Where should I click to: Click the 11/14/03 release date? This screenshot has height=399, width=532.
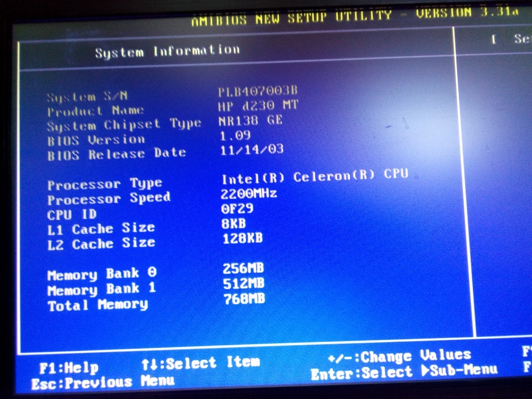[252, 150]
